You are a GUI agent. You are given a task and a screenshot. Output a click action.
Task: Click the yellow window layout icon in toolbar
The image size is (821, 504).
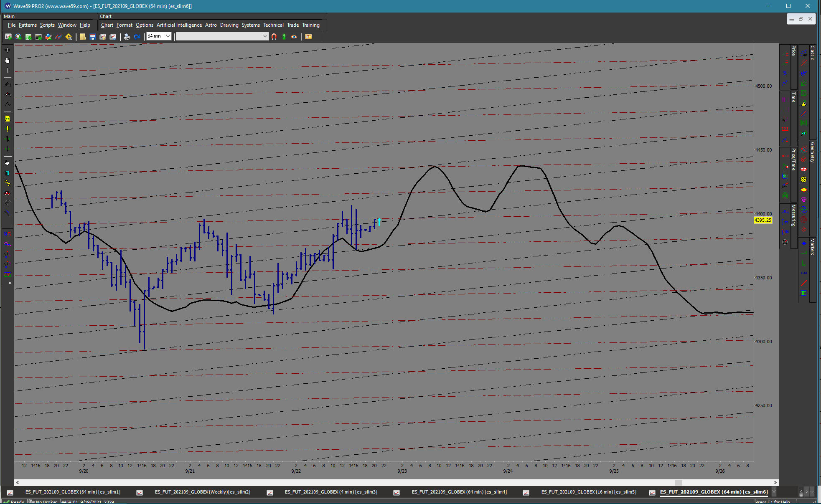point(308,37)
